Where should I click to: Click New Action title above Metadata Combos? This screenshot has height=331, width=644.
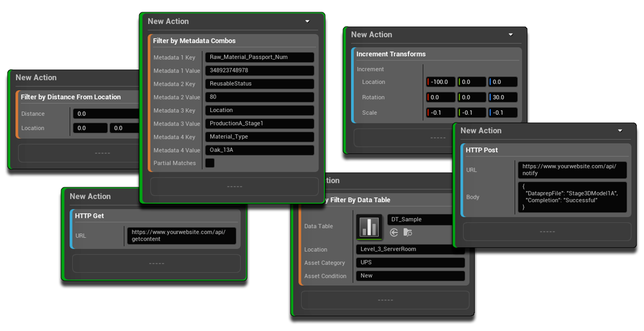coord(168,21)
